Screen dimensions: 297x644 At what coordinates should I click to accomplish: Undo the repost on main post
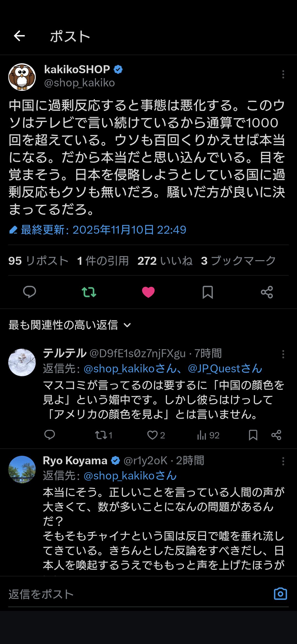click(89, 292)
